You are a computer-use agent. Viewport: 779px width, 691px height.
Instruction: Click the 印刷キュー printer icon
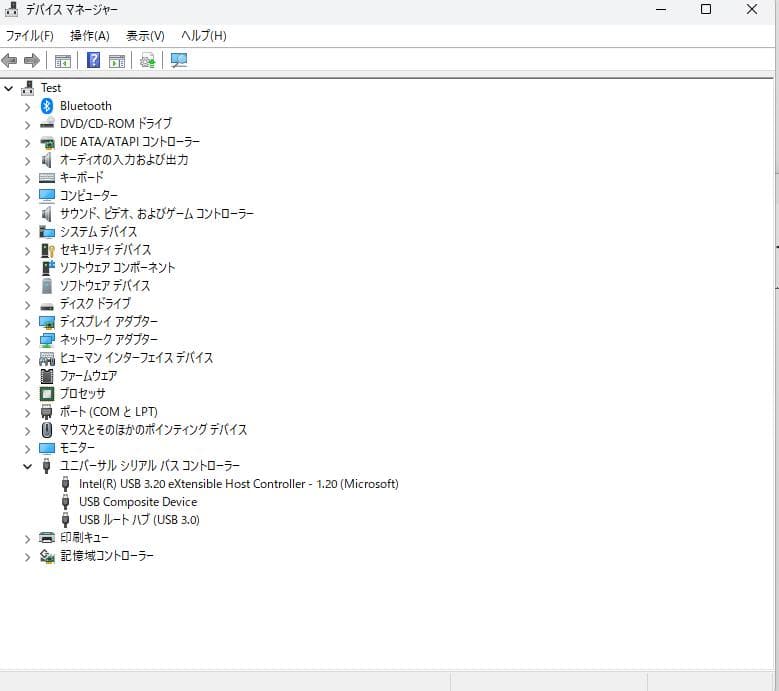point(47,538)
